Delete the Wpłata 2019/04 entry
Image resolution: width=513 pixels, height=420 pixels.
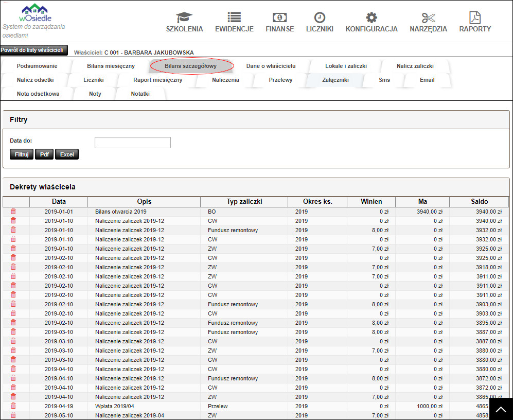(13, 406)
